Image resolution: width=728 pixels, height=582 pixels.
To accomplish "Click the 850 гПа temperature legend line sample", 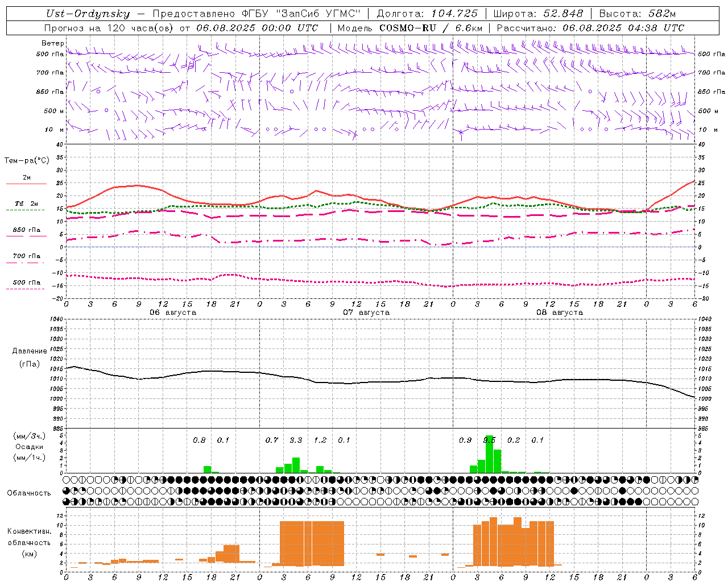I will coord(26,236).
